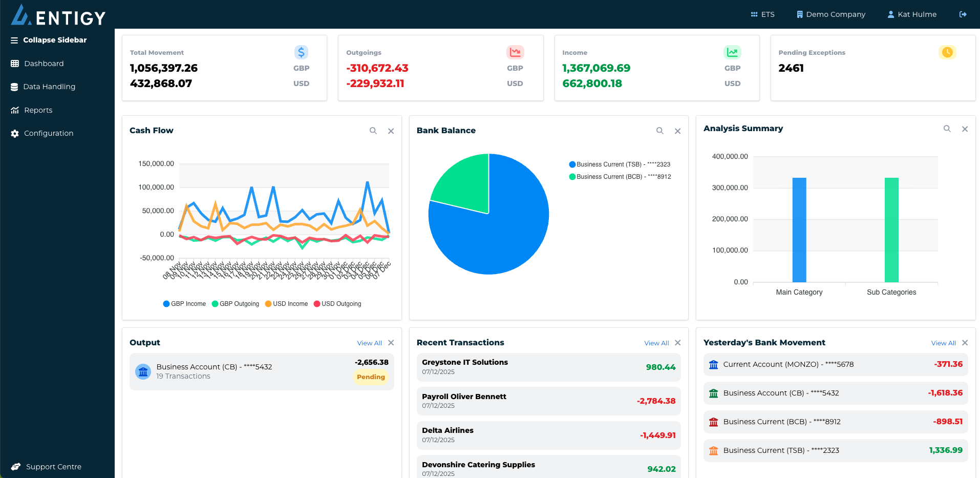Open the Kat Hulme user menu

point(911,14)
